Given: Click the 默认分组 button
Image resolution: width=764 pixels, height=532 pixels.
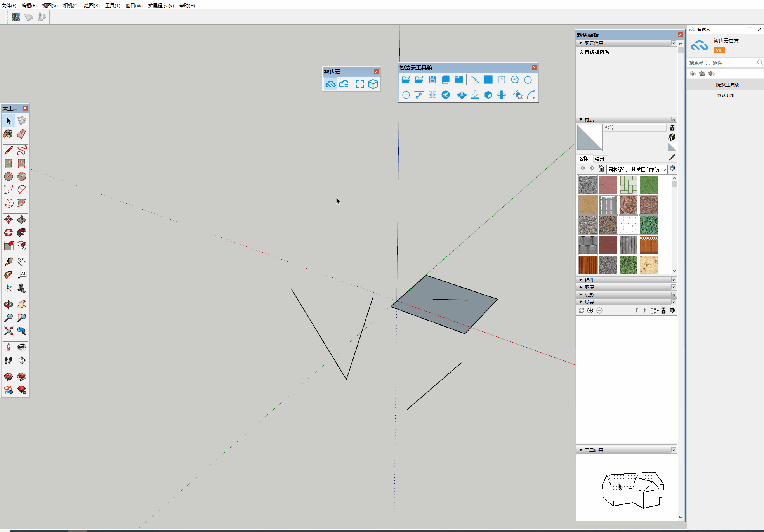Looking at the screenshot, I should (x=726, y=95).
